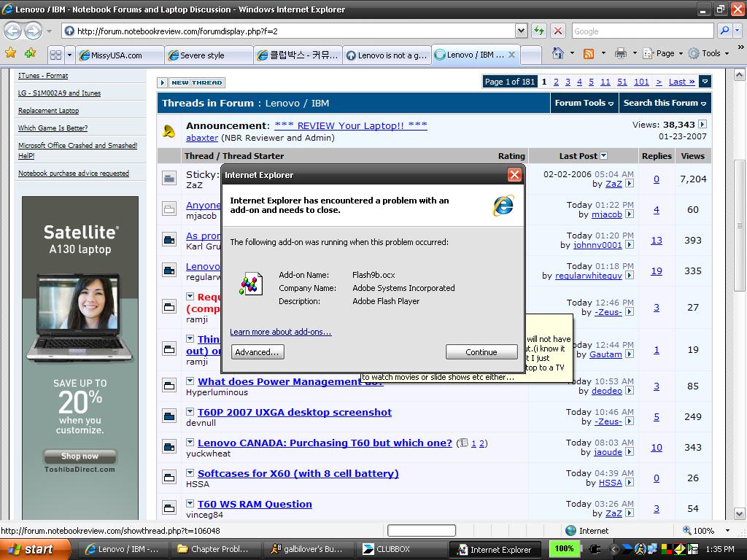
Task: Click the Home icon in the command bar
Action: click(558, 53)
